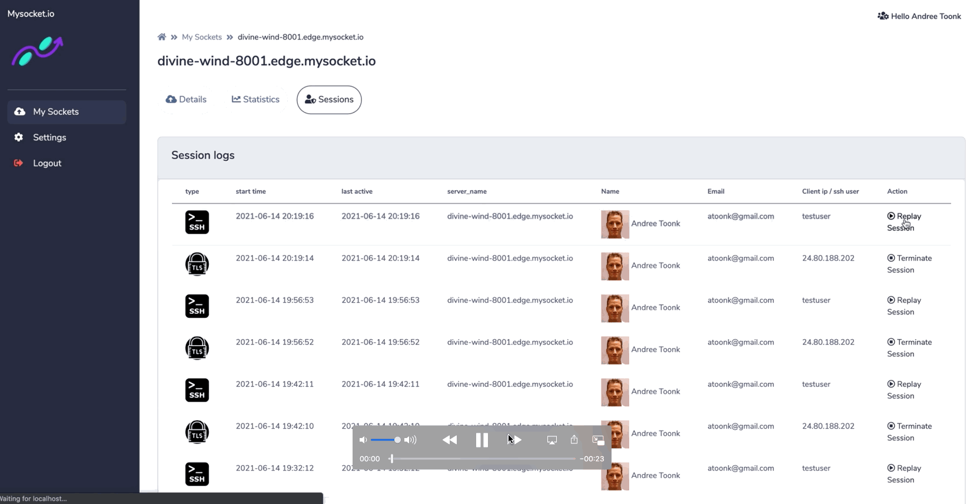Switch to the Details tab
980x504 pixels.
(186, 100)
